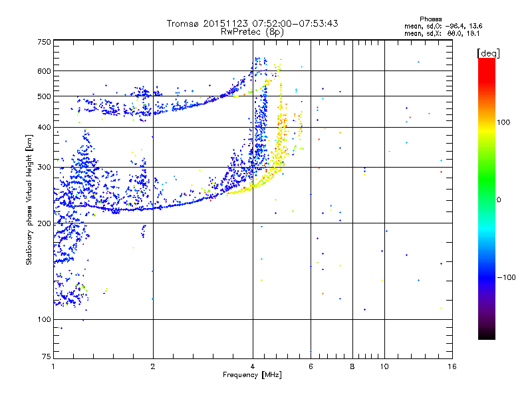Click the y-axis label '750'

point(44,42)
